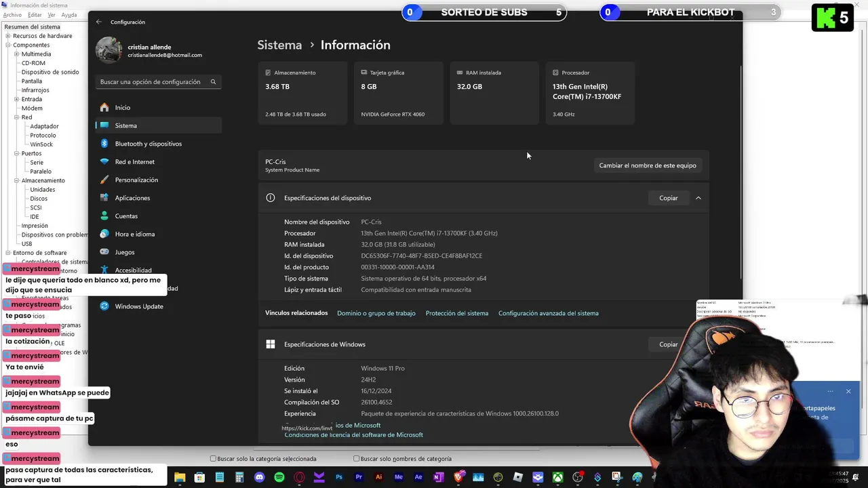Click cristian allende profile picture

[108, 51]
